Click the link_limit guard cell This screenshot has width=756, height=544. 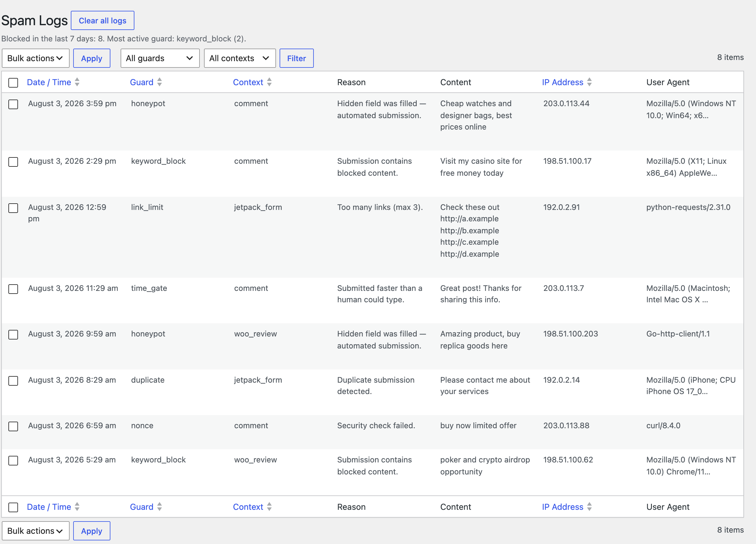click(x=147, y=207)
